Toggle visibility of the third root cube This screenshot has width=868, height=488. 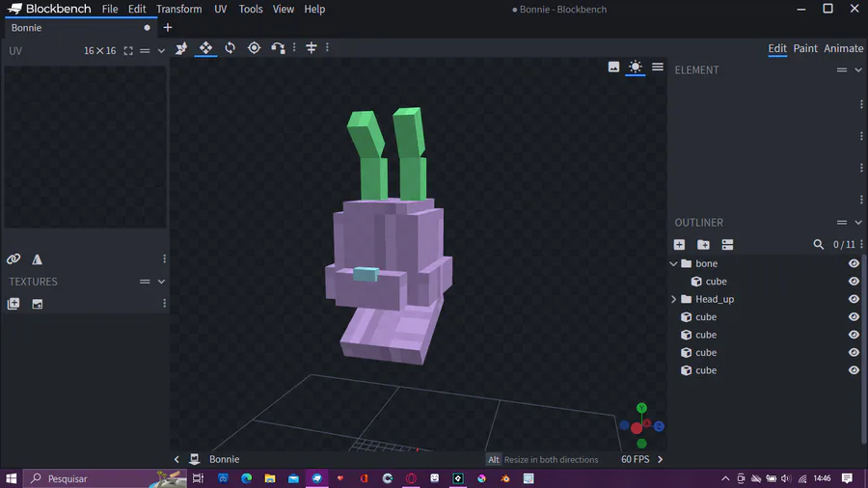tap(854, 352)
